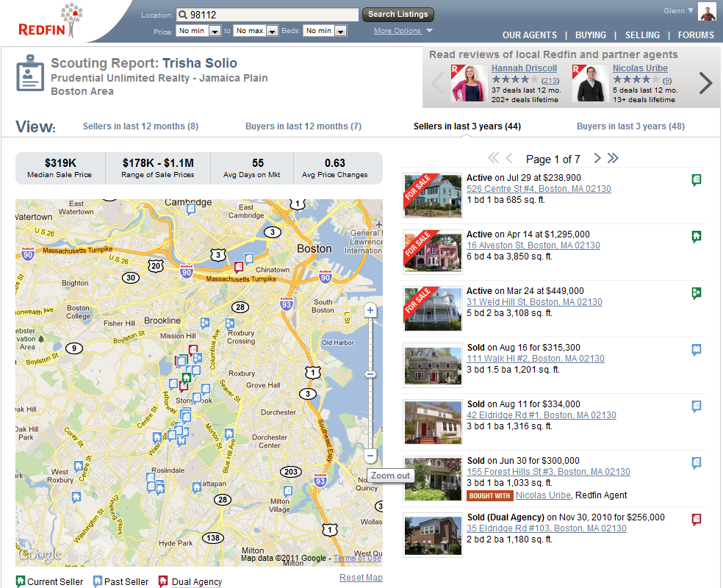Open 526 Centre St #4 listing link
The width and height of the screenshot is (723, 588).
point(539,189)
